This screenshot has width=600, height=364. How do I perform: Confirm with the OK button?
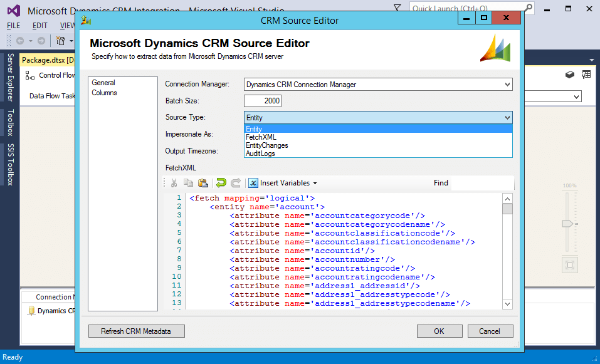439,331
